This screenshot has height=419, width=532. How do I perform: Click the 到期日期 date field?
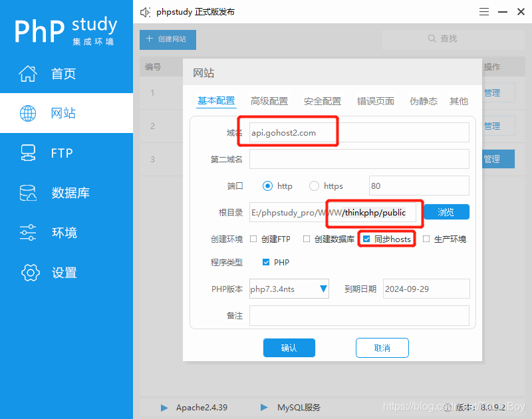tap(426, 289)
